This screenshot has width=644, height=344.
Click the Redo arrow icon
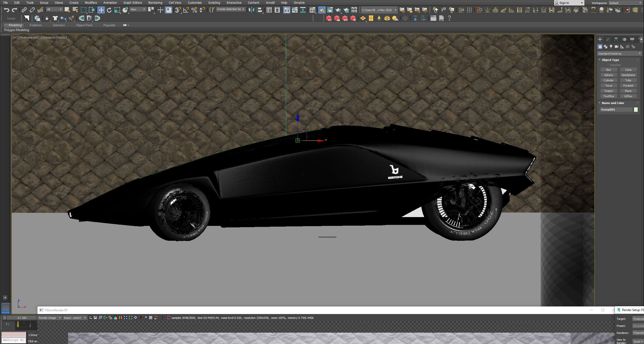pos(14,10)
